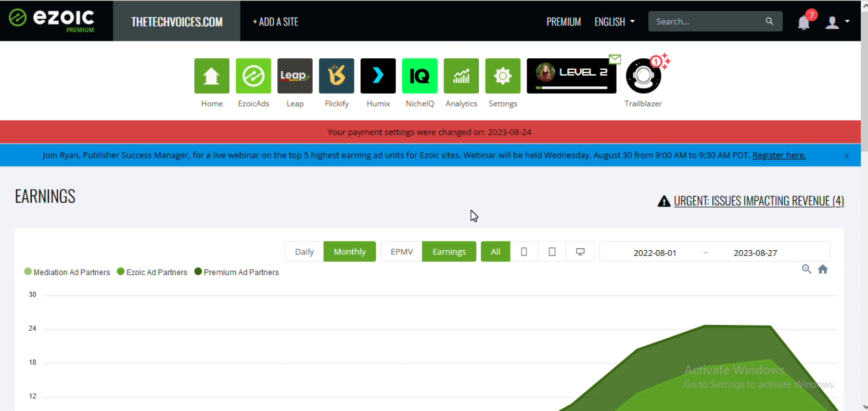Show EPMV metric on chart
The height and width of the screenshot is (411, 868).
pos(402,252)
